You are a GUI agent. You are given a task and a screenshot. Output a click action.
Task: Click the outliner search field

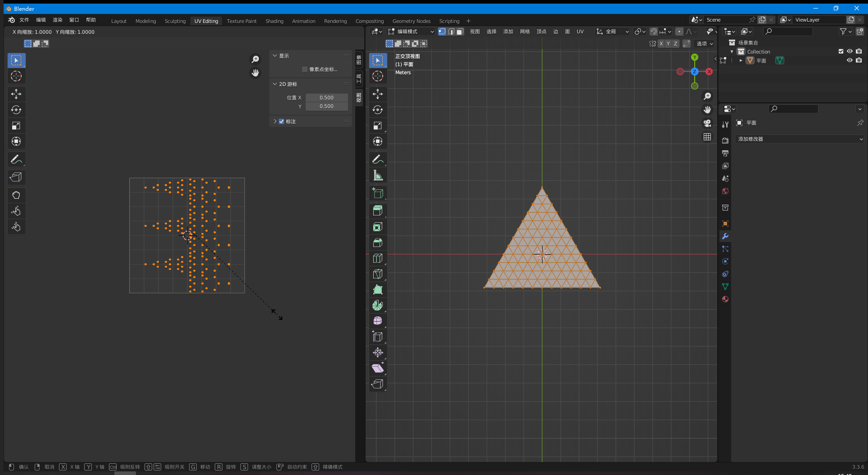(788, 31)
